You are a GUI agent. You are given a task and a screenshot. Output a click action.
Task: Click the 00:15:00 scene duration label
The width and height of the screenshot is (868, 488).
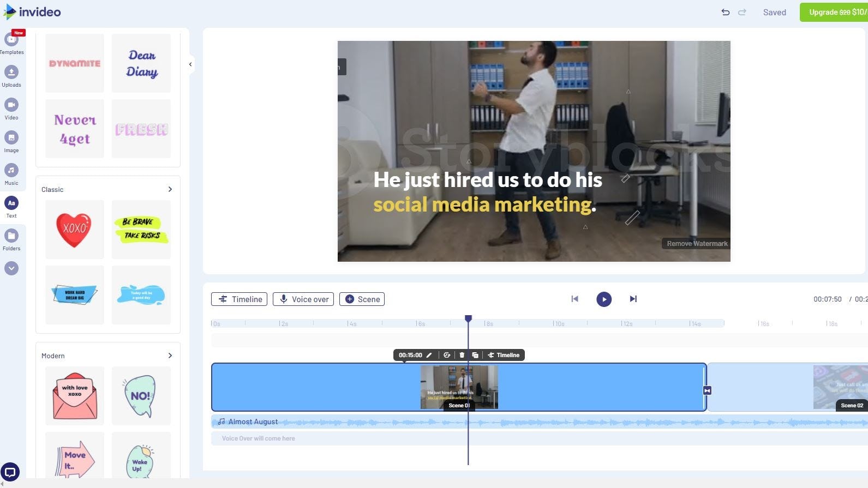click(x=410, y=355)
